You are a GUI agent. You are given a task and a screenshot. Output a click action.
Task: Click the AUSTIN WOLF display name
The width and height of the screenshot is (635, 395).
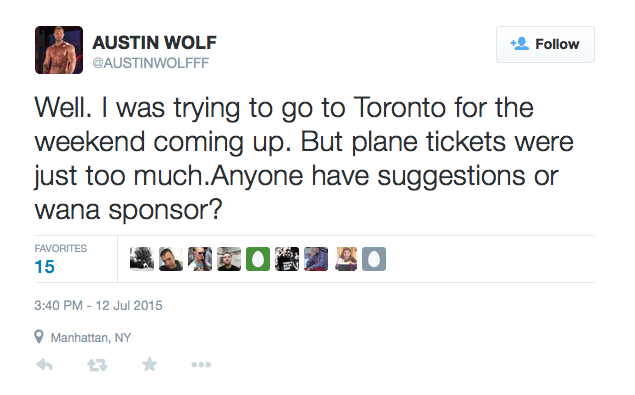point(154,43)
